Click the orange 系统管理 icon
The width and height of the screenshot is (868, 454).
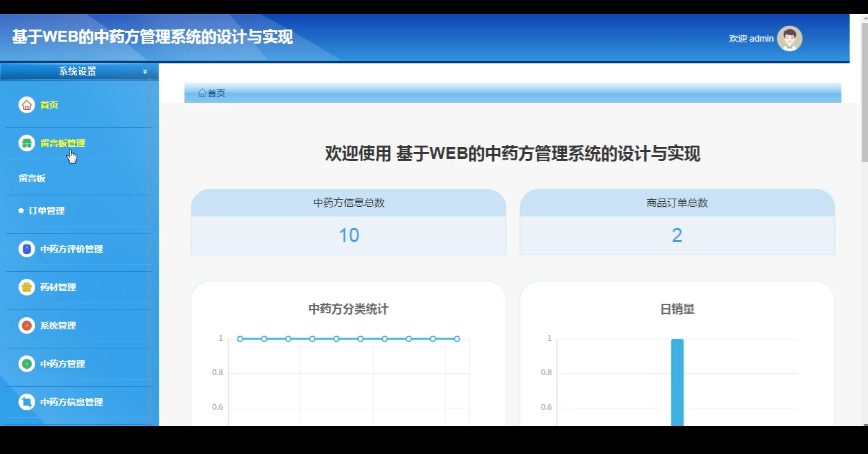click(26, 326)
